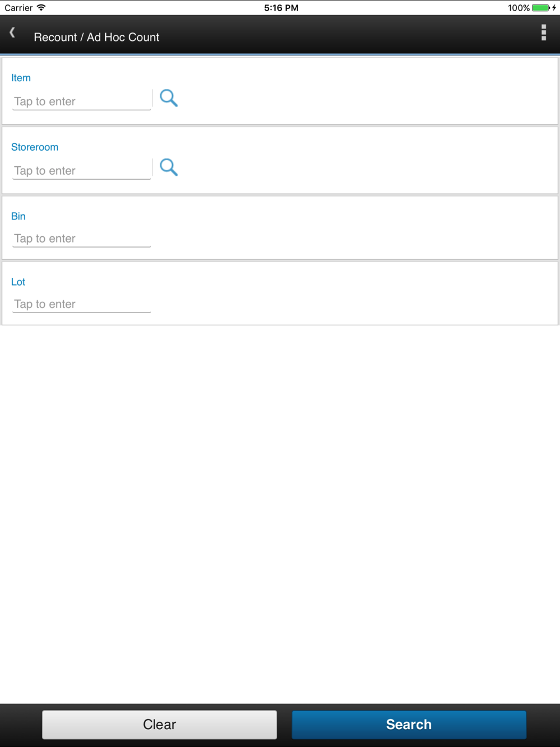Tap the battery icon in status bar
Screen dimensions: 560x747
541,8
